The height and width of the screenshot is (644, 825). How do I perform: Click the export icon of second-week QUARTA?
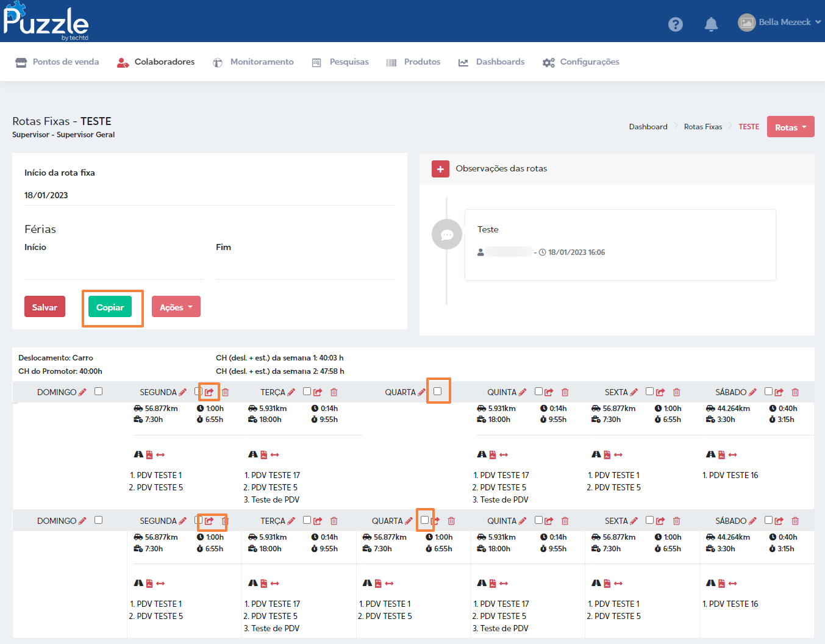[x=435, y=521]
